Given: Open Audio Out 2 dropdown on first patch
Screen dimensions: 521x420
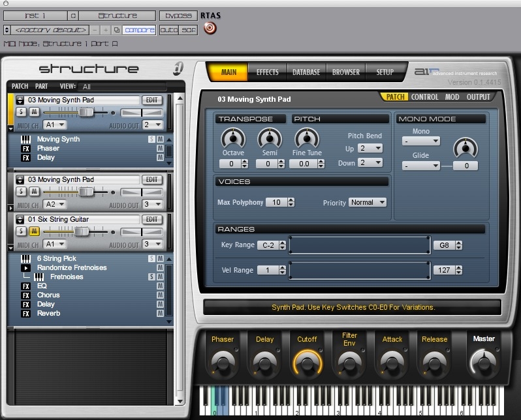Looking at the screenshot, I should (x=153, y=125).
